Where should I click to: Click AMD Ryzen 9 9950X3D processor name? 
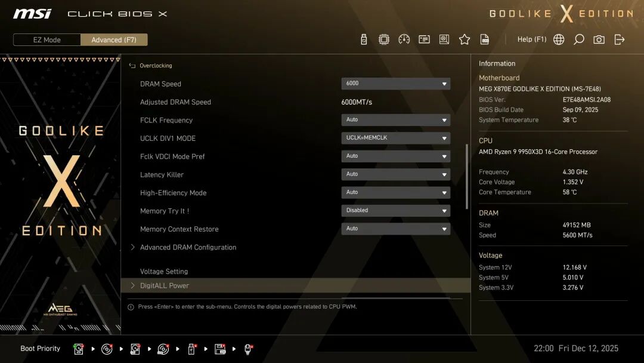(538, 152)
